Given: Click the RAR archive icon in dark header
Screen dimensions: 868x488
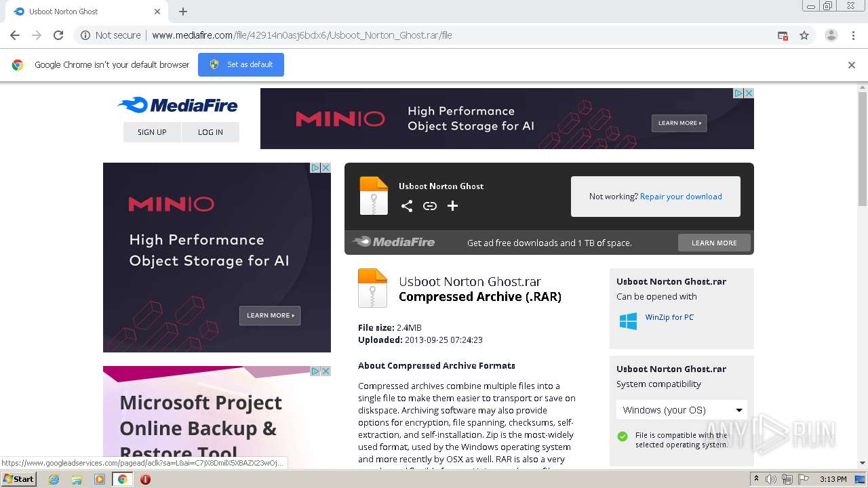Looking at the screenshot, I should [x=374, y=196].
